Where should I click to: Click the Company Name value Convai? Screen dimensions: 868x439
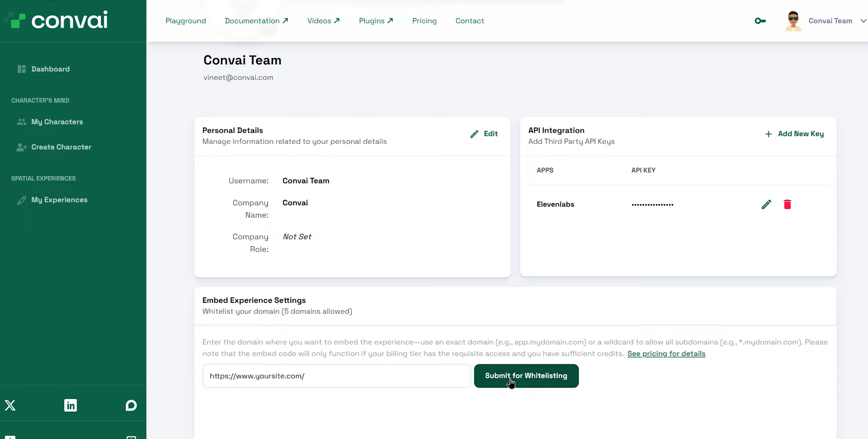tap(295, 203)
